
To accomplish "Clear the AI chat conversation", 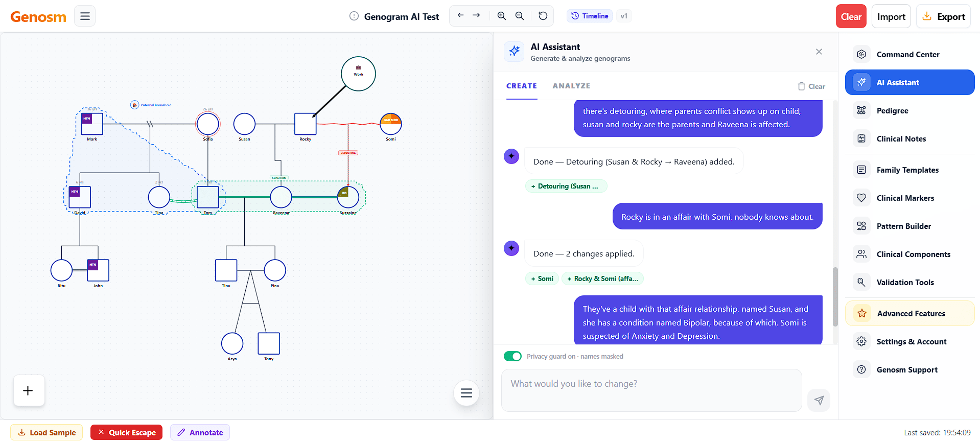I will click(x=811, y=86).
